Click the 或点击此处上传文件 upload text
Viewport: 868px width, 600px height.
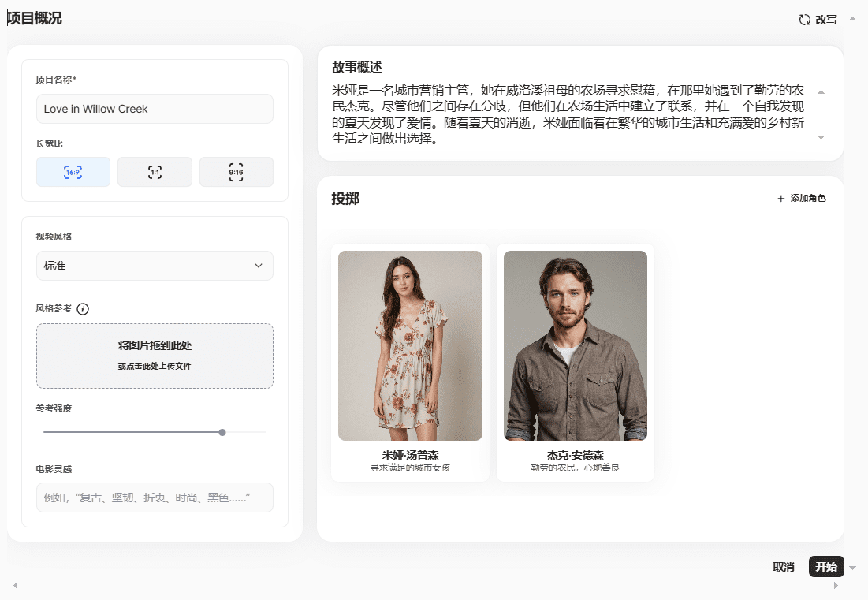coord(155,367)
